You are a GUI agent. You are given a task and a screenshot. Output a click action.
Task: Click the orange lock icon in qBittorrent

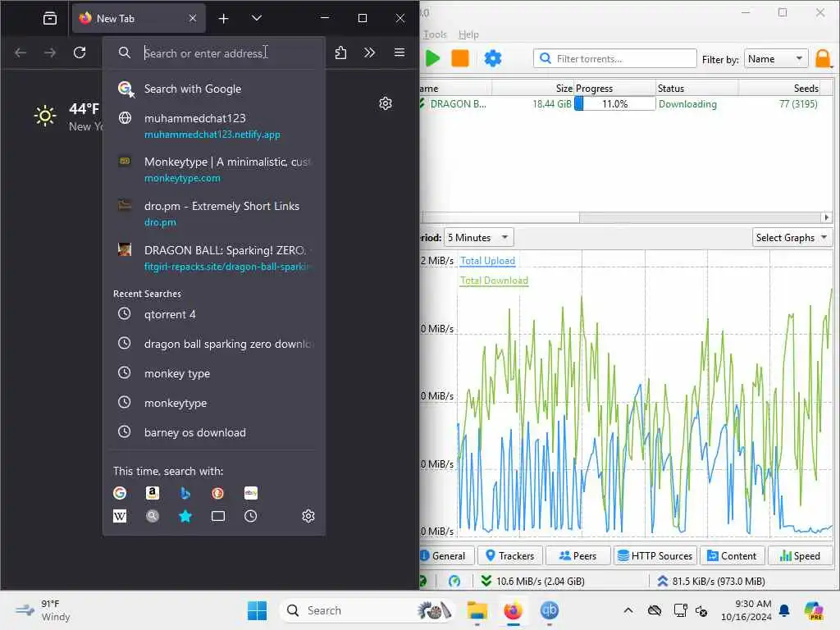pos(823,58)
